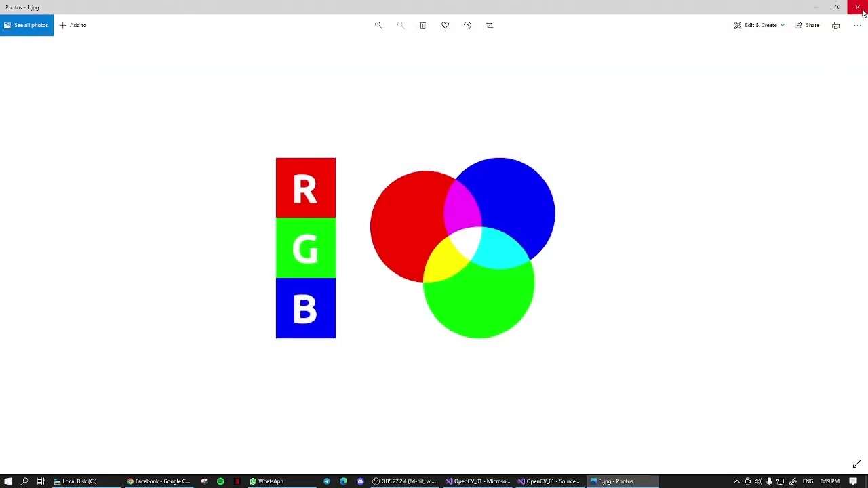The image size is (868, 488).
Task: Click the grayed zoom out magnifier
Action: (400, 25)
